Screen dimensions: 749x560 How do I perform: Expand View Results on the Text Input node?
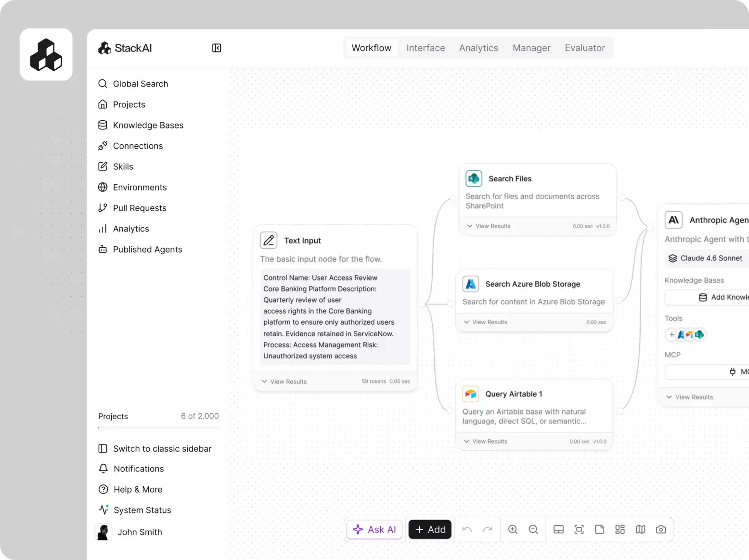click(284, 382)
